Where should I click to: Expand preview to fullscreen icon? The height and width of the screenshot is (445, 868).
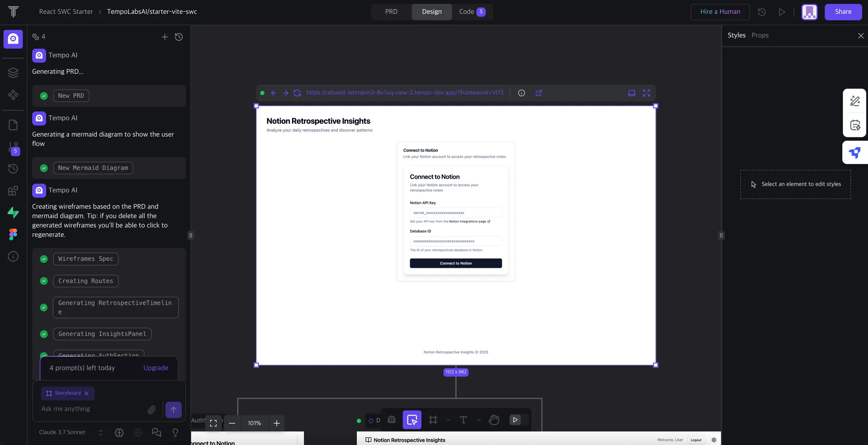tap(646, 93)
